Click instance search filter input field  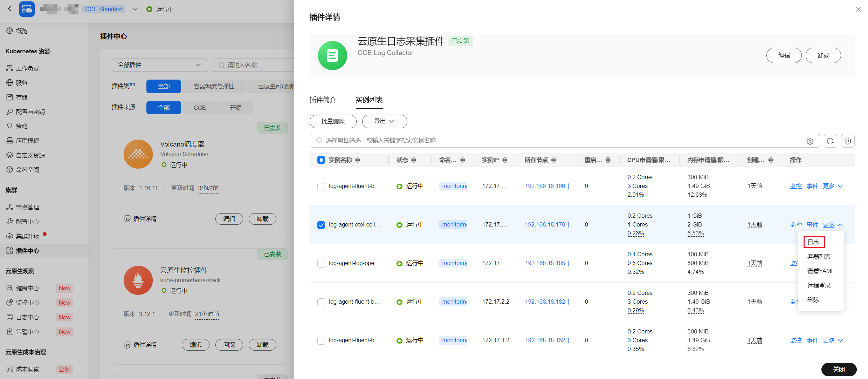[565, 141]
